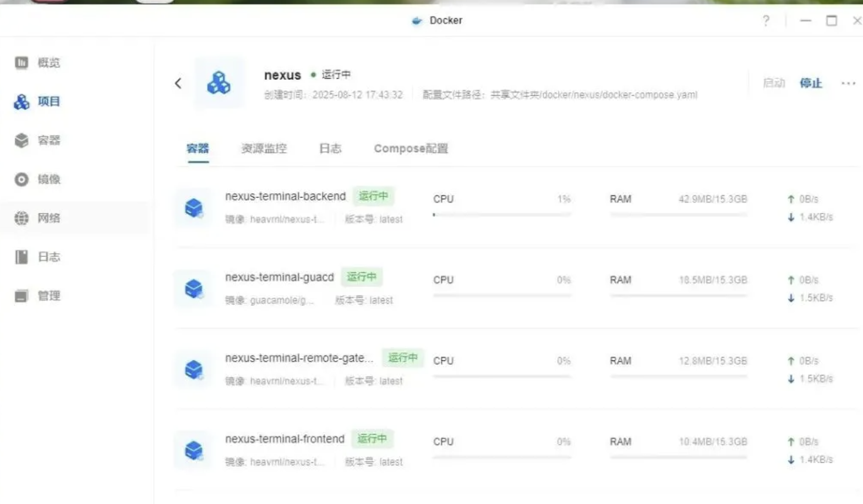Switch to the Compose配置 tab
Viewport: 863px width, 504px height.
click(x=411, y=149)
